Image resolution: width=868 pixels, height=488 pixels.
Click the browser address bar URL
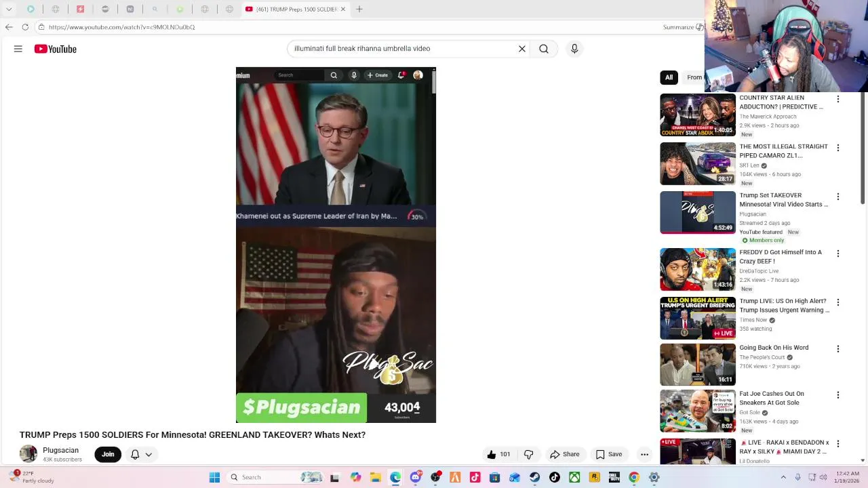[x=122, y=27]
